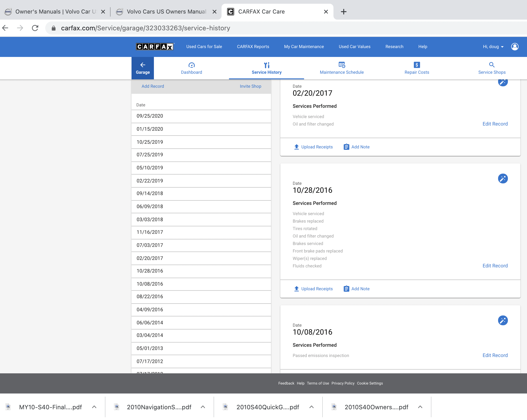The width and height of the screenshot is (527, 420).
Task: Select the 05/01/2013 date row
Action: pos(201,348)
